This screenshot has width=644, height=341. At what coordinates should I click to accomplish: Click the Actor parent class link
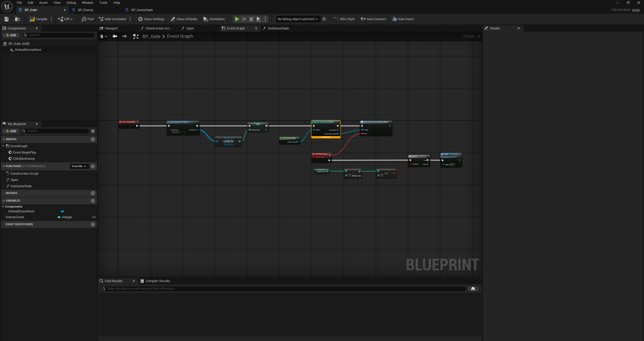point(636,10)
